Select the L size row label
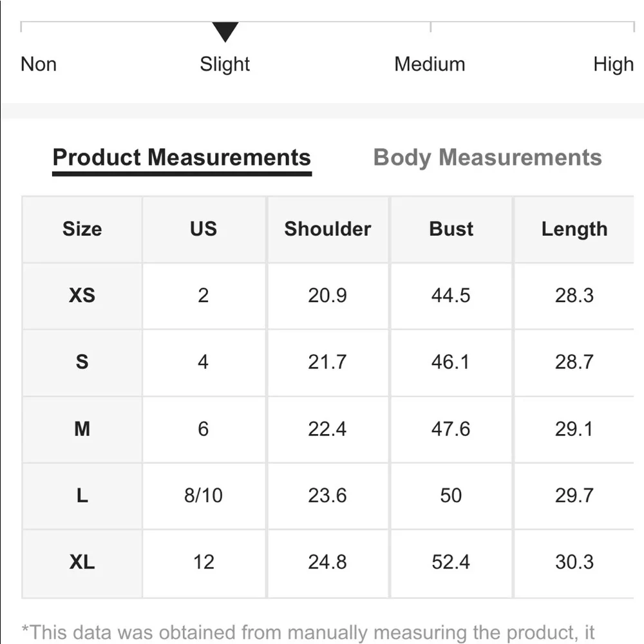The image size is (644, 644). [x=82, y=495]
